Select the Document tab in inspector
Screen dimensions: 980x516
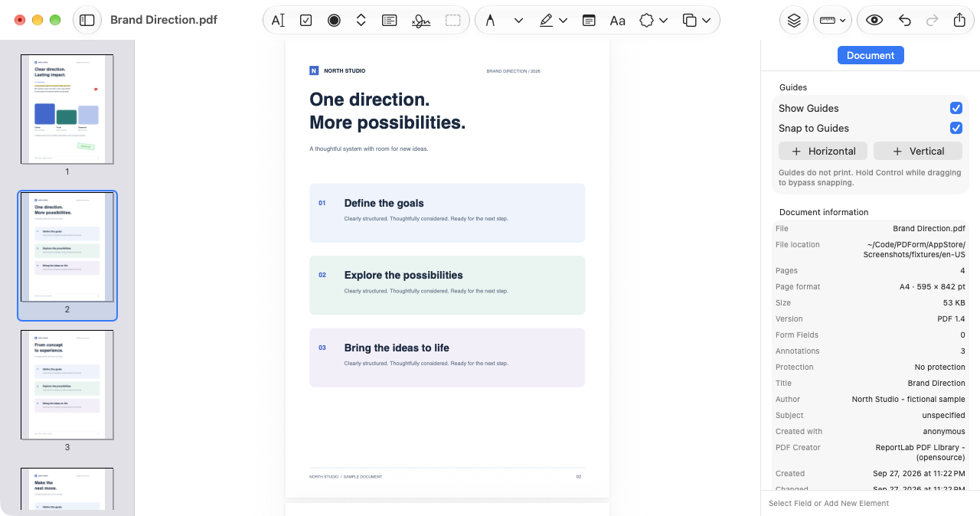tap(871, 55)
